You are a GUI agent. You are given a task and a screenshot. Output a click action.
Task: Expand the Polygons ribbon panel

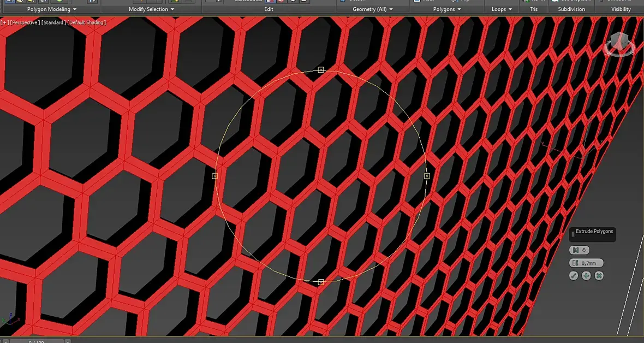point(447,9)
